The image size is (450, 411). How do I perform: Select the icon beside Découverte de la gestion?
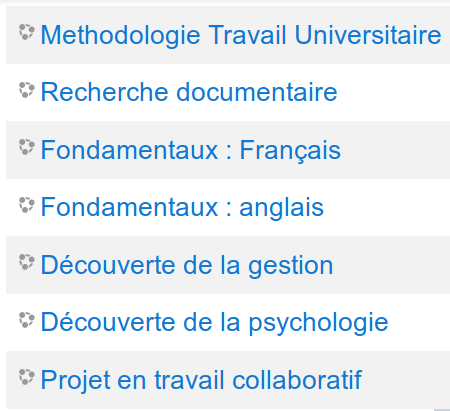click(x=27, y=262)
